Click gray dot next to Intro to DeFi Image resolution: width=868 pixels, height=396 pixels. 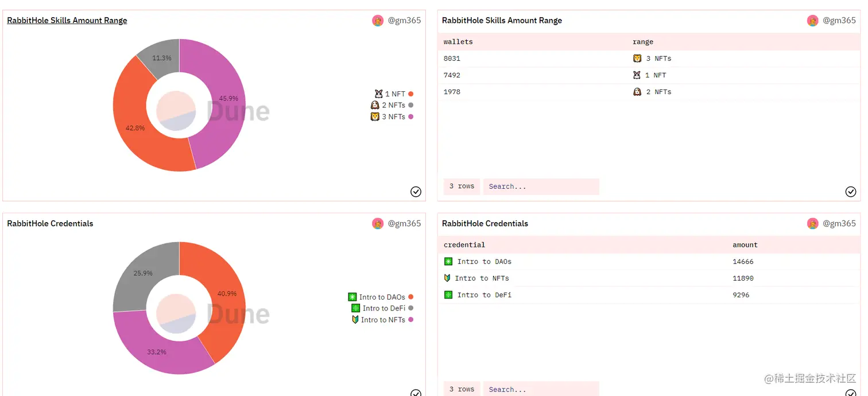410,308
